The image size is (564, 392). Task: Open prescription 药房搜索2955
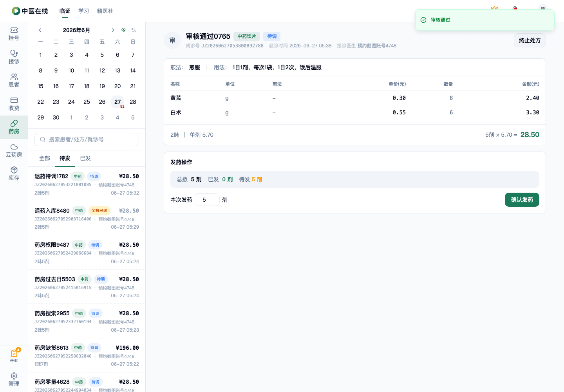(87, 321)
